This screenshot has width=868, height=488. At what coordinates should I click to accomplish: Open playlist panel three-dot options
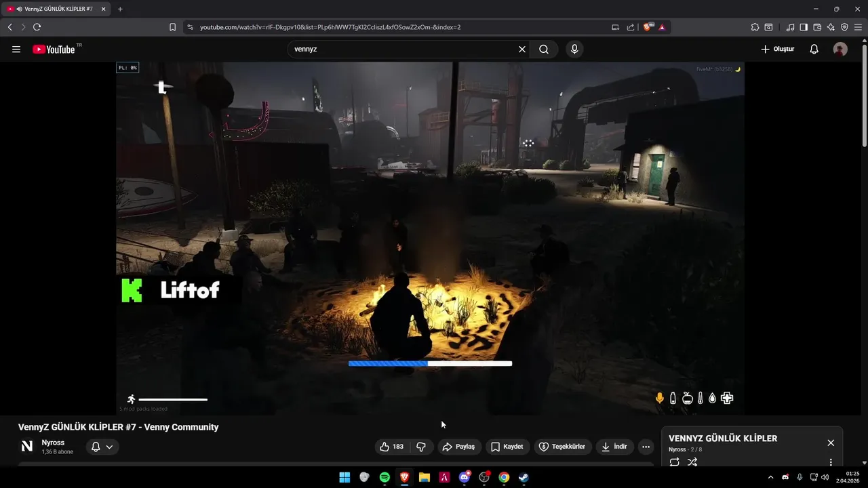(x=831, y=462)
